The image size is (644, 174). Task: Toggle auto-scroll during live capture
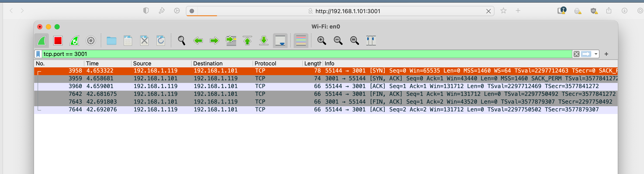pyautogui.click(x=280, y=40)
